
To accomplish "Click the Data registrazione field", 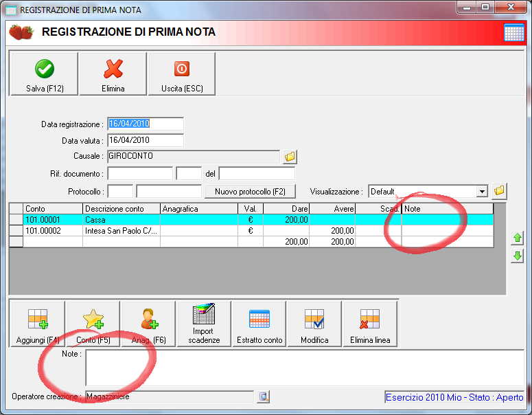I will 146,124.
